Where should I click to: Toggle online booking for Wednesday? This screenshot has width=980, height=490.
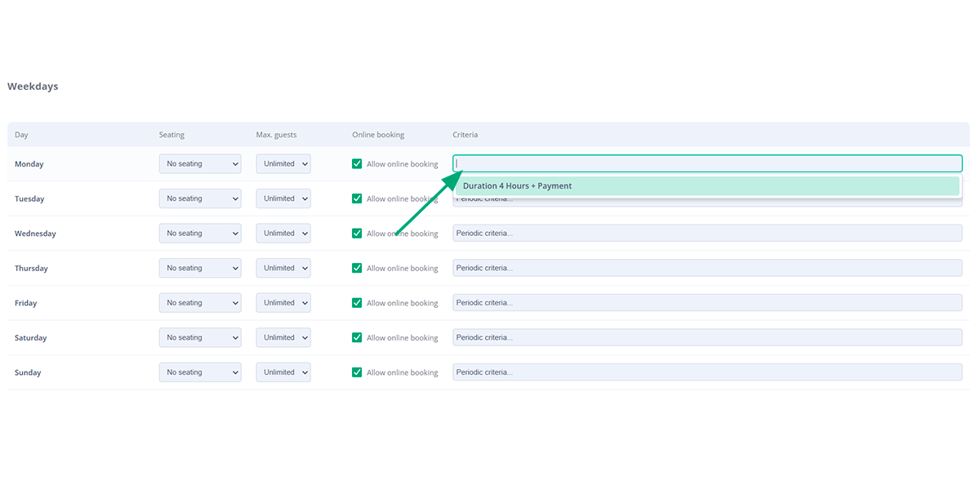tap(357, 233)
